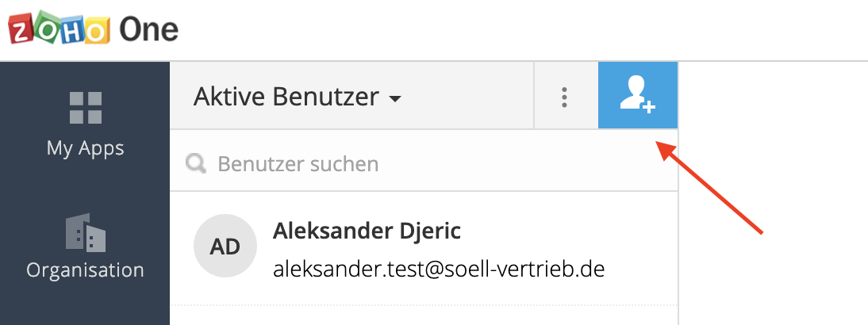Click the email aleksander.test@soell-vertrieb.de
Screen dimensions: 868x325
coord(439,269)
